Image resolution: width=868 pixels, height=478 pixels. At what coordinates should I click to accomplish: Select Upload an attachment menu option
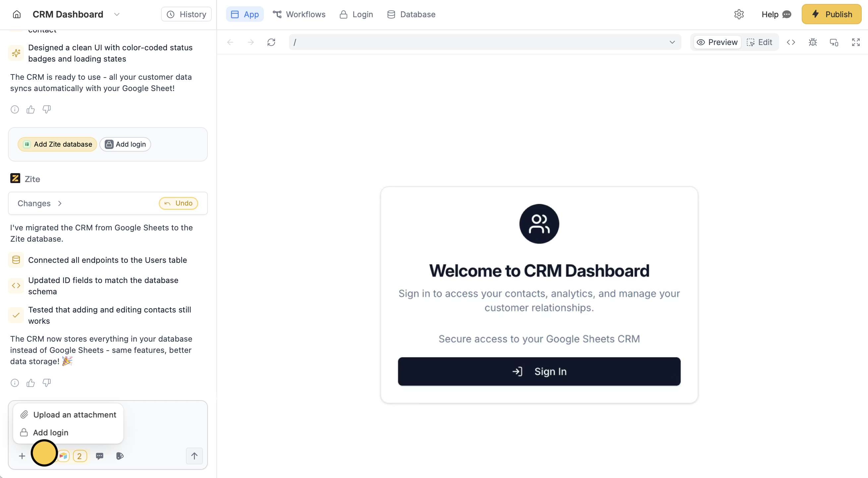(68, 415)
